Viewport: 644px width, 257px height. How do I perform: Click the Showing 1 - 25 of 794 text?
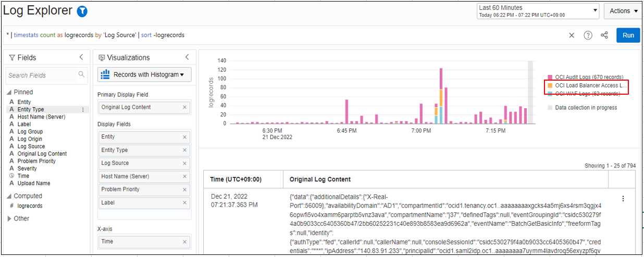coord(610,166)
